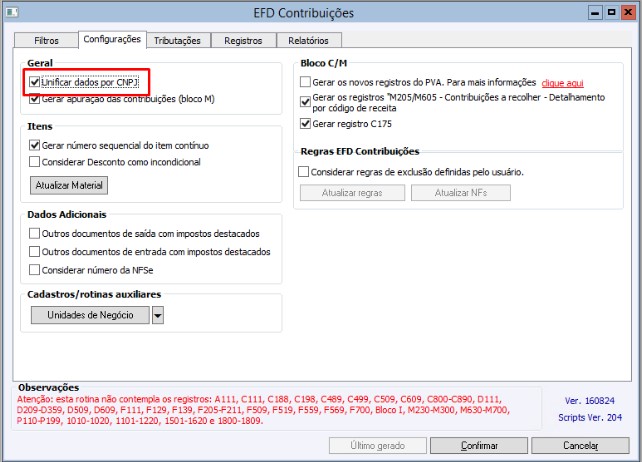Screen dimensions: 642x462
Task: Toggle Gerar apuração das contribuições (bloco M)
Action: [34, 99]
